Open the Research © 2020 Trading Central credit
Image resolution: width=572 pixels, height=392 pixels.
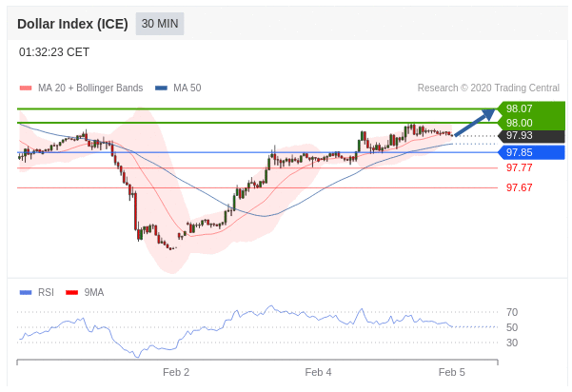point(487,88)
